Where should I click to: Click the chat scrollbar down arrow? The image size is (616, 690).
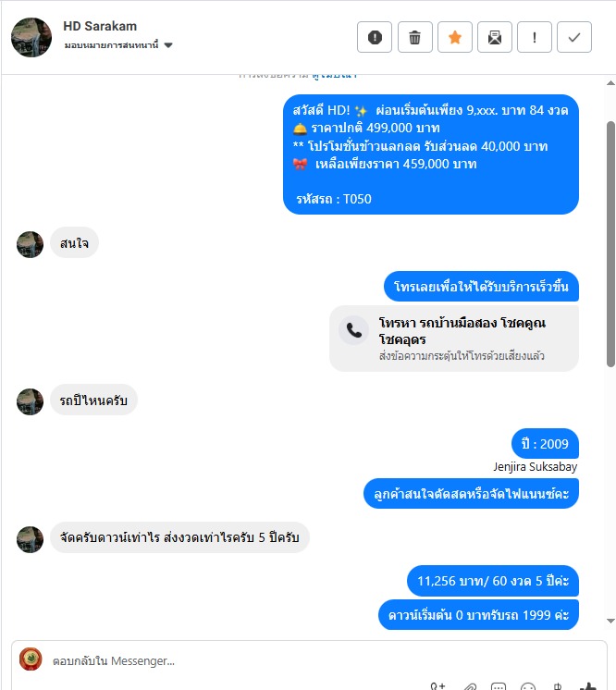coord(610,621)
